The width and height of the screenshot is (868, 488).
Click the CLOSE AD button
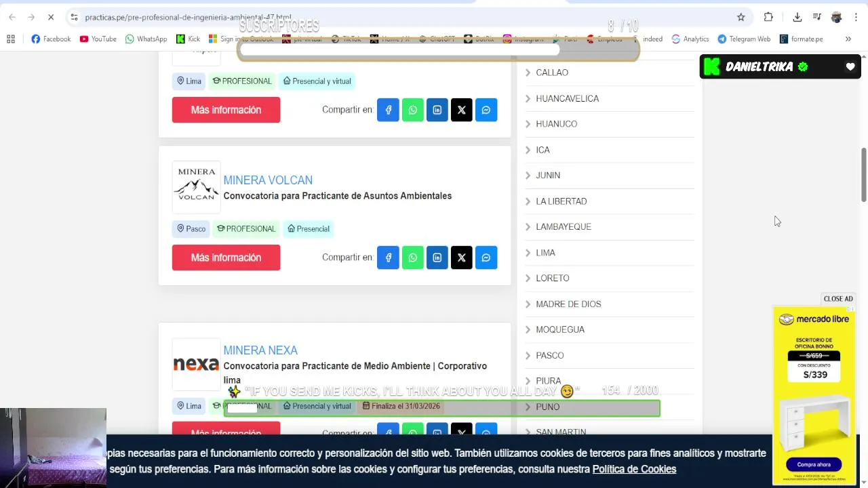(x=838, y=299)
